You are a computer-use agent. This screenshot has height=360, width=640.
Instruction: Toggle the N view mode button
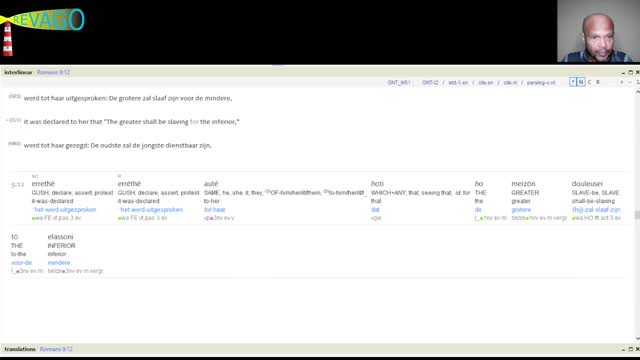click(x=581, y=82)
